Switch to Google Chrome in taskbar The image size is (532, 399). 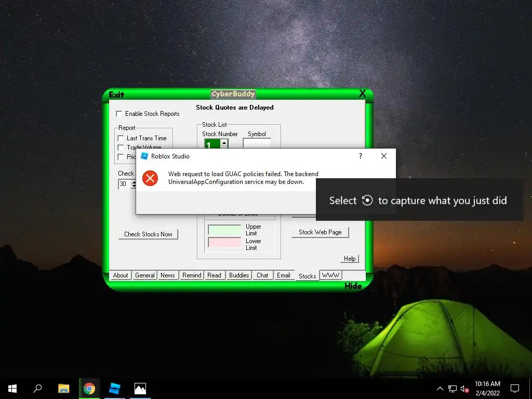pos(89,389)
